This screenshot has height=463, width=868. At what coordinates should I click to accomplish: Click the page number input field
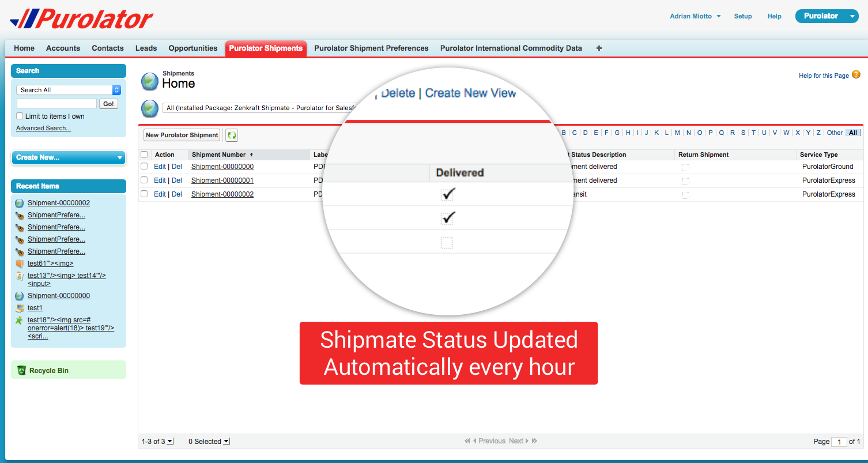pos(839,442)
